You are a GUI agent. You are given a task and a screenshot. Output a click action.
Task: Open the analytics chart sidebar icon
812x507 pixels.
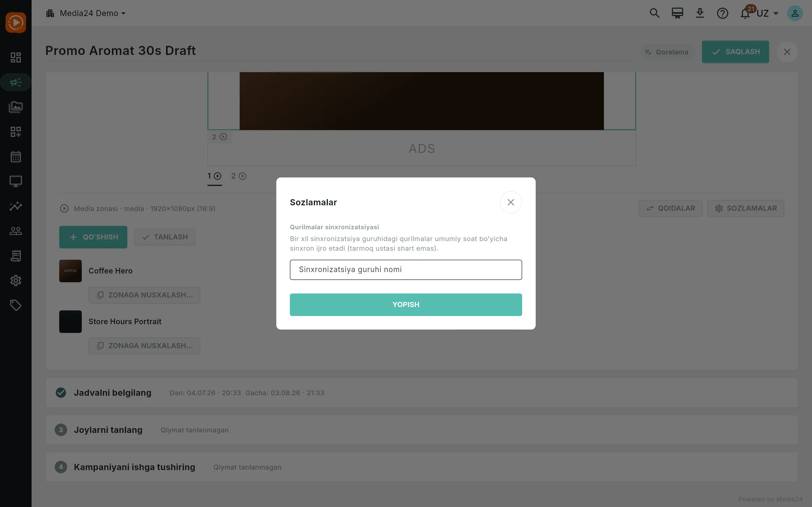coord(16,206)
